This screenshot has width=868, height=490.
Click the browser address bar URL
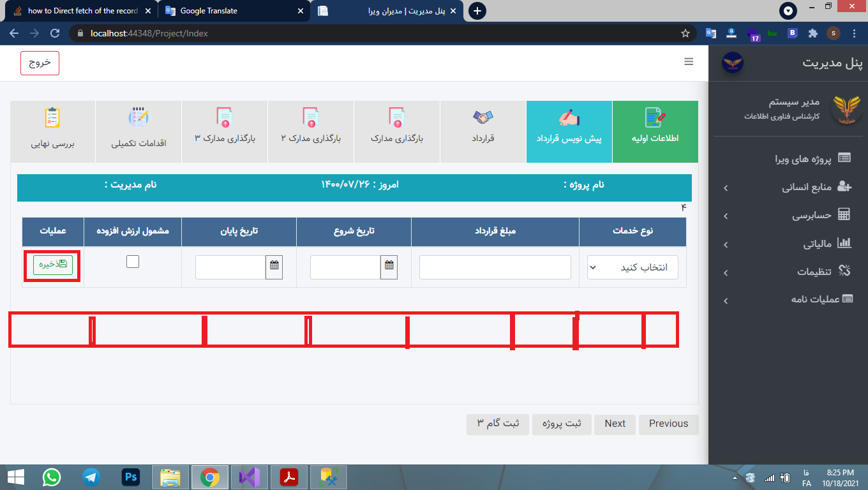tap(149, 33)
